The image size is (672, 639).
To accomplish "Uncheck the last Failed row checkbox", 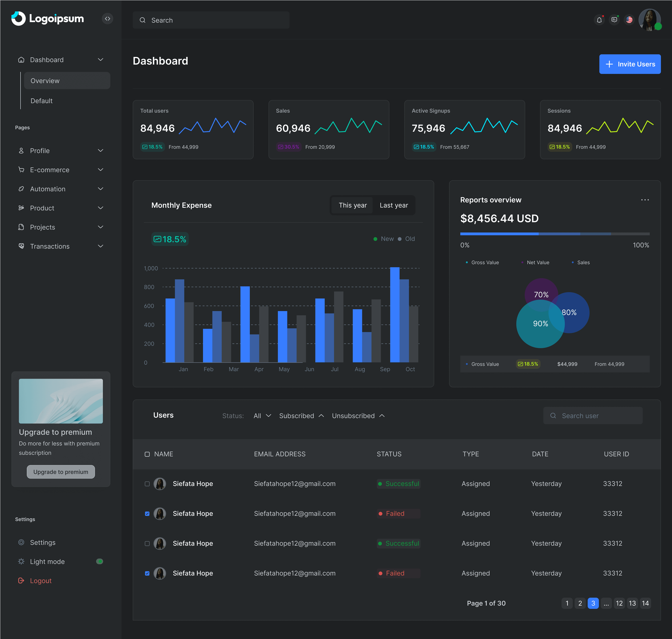I will pyautogui.click(x=147, y=573).
